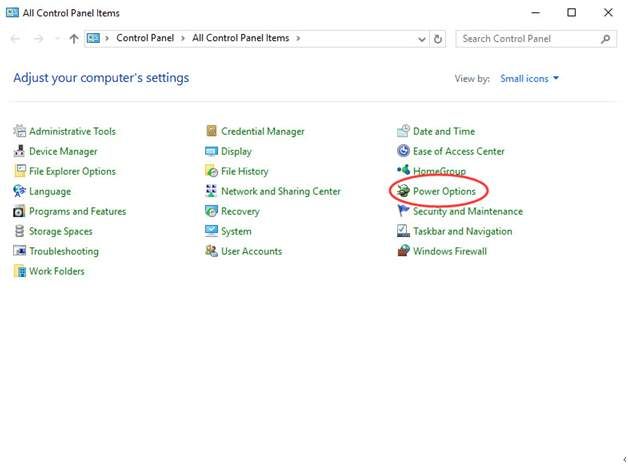The image size is (628, 474).
Task: Go up one level with the Up arrow
Action: pos(74,39)
